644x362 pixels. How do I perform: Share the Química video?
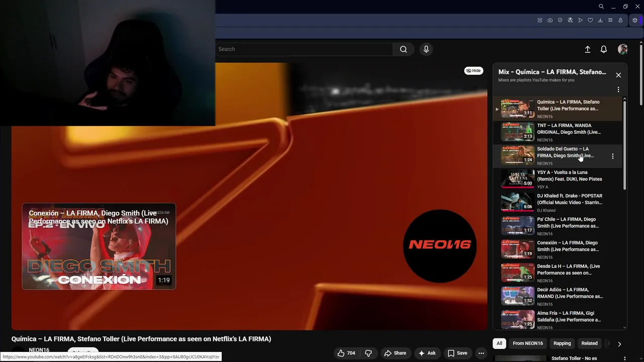coord(395,353)
